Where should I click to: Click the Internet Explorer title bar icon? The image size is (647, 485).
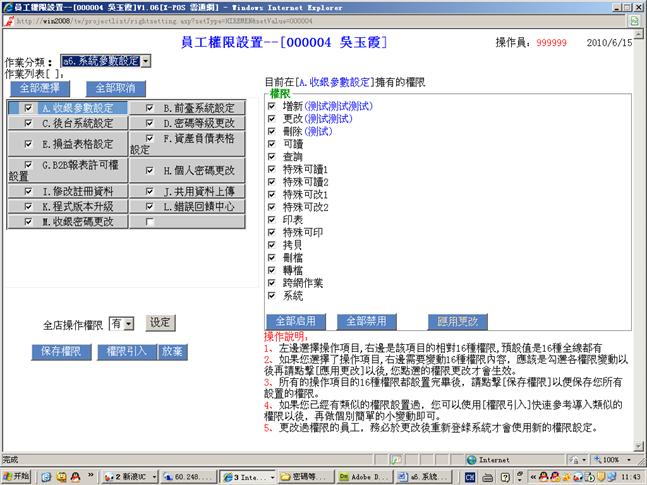click(7, 6)
